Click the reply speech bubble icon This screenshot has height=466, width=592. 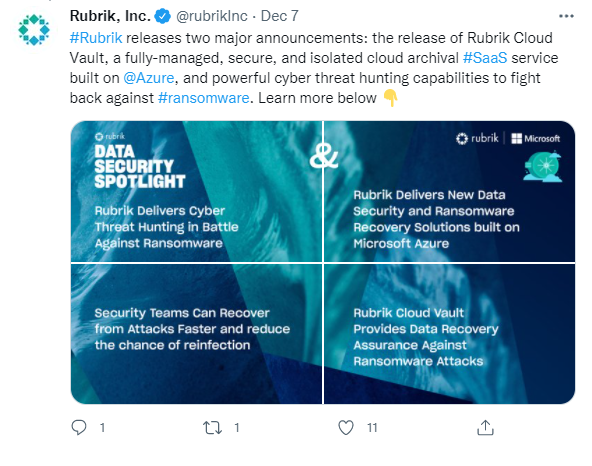[79, 427]
